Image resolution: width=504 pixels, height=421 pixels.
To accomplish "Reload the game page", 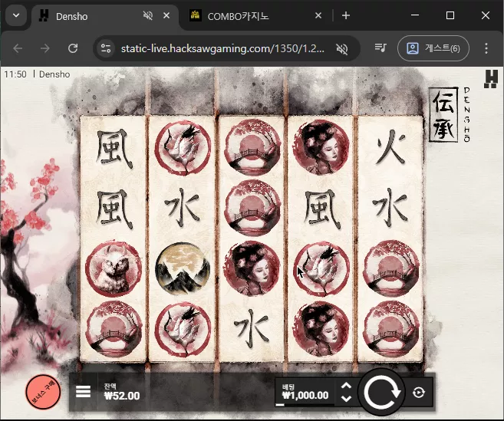I will tap(73, 48).
